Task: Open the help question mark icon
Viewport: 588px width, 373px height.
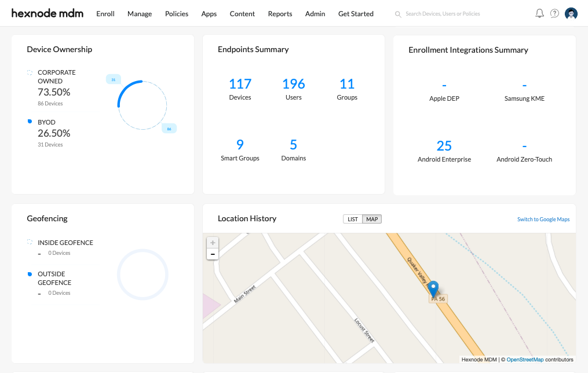Action: click(x=554, y=13)
